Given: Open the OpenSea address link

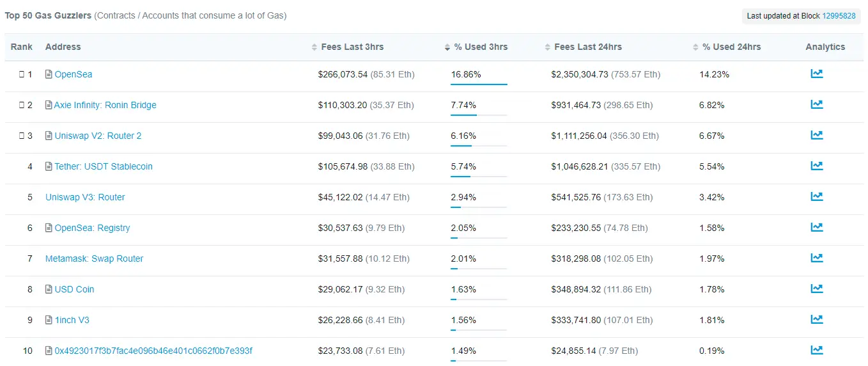Looking at the screenshot, I should (73, 74).
